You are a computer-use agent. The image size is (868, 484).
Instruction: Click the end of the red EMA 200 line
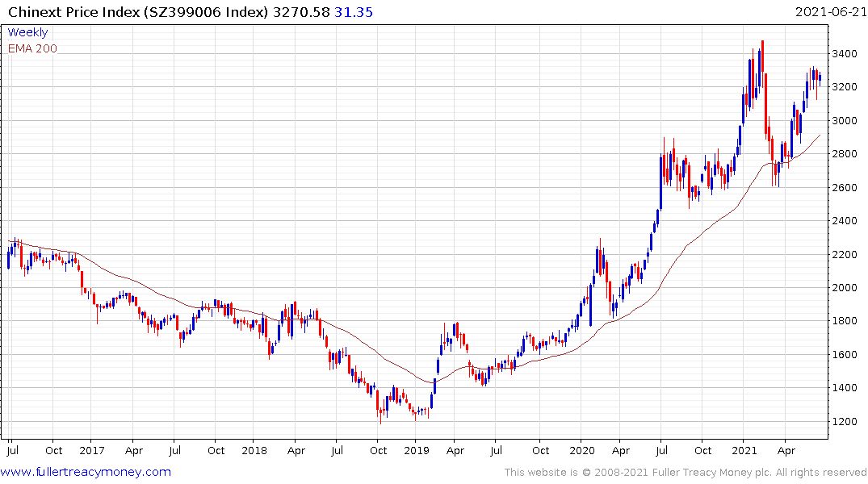click(820, 135)
